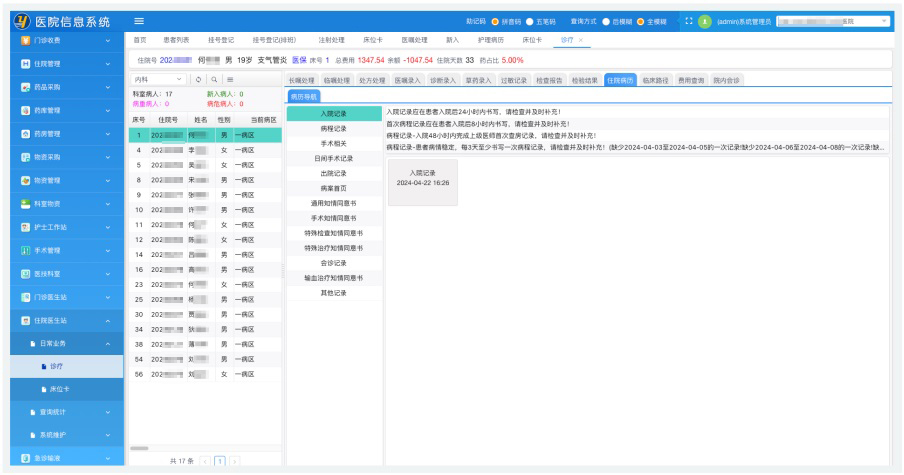Select the 后模糊 query mode radio

pyautogui.click(x=606, y=21)
